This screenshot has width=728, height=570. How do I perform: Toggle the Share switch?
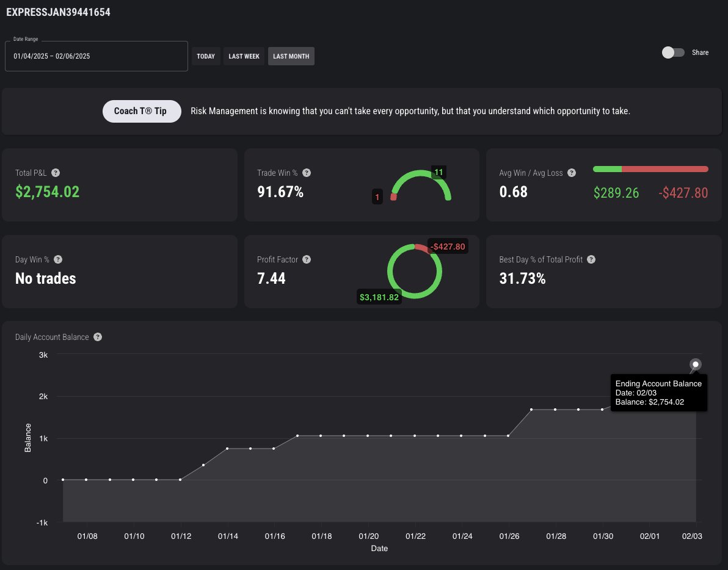(x=673, y=52)
